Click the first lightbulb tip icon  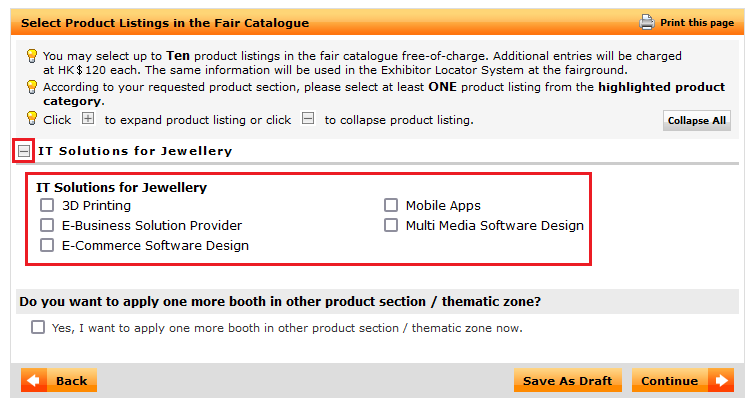click(32, 56)
